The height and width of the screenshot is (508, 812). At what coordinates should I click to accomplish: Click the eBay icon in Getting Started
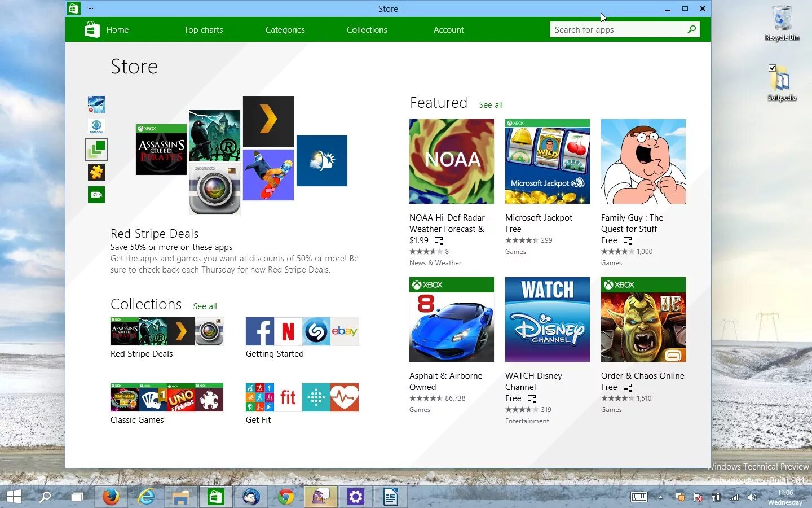coord(345,331)
